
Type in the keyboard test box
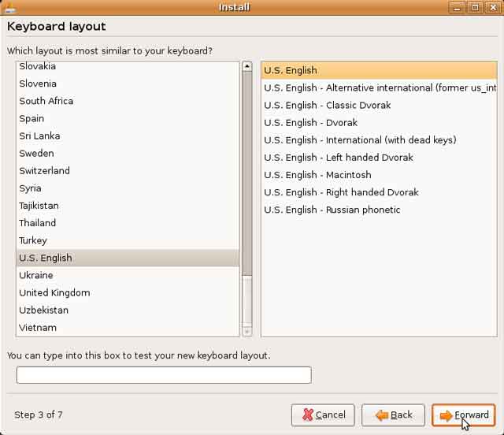coord(164,375)
